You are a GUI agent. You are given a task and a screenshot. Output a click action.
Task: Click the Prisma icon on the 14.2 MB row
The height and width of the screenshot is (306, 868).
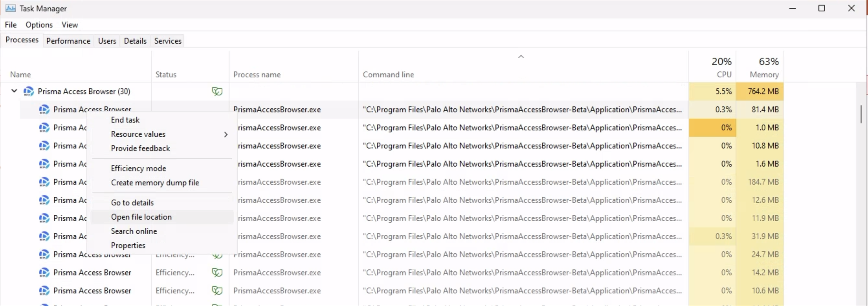(x=44, y=272)
